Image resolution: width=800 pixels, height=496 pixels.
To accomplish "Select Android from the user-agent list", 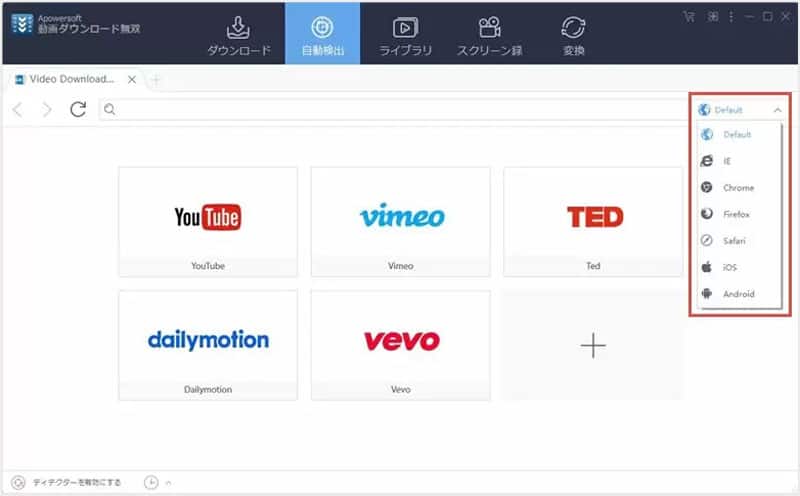I will coord(738,294).
